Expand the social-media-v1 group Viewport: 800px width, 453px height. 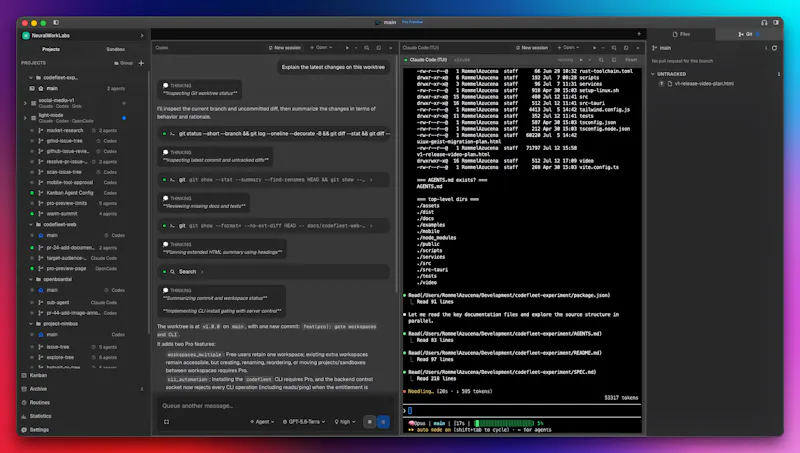pos(25,103)
